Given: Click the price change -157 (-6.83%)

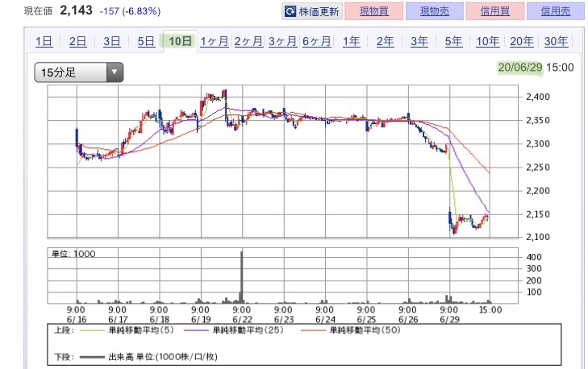Looking at the screenshot, I should (x=130, y=11).
